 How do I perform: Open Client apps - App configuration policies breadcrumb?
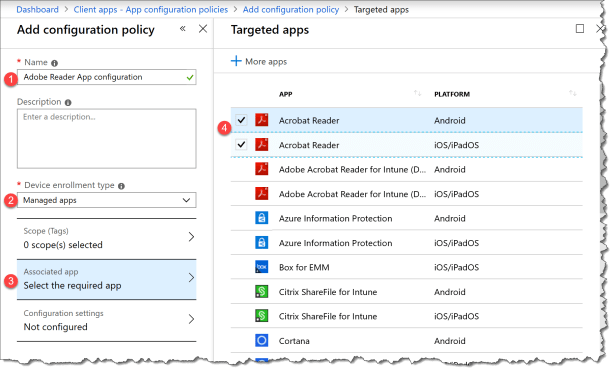coord(151,9)
